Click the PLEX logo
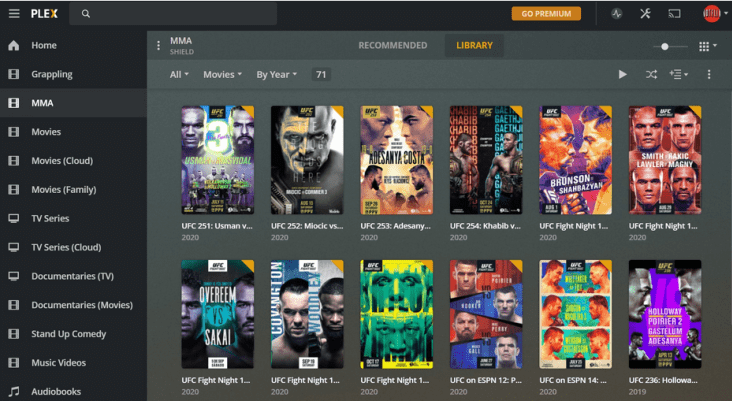This screenshot has height=401, width=732. (44, 14)
